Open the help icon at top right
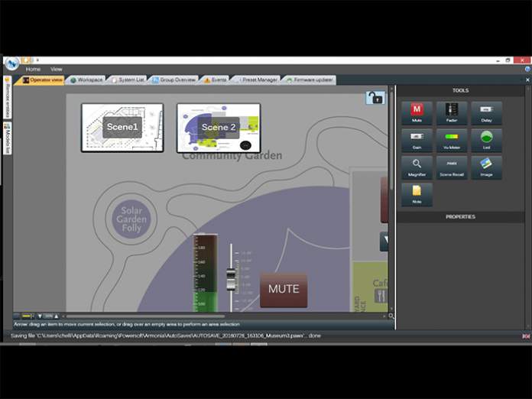 (527, 69)
